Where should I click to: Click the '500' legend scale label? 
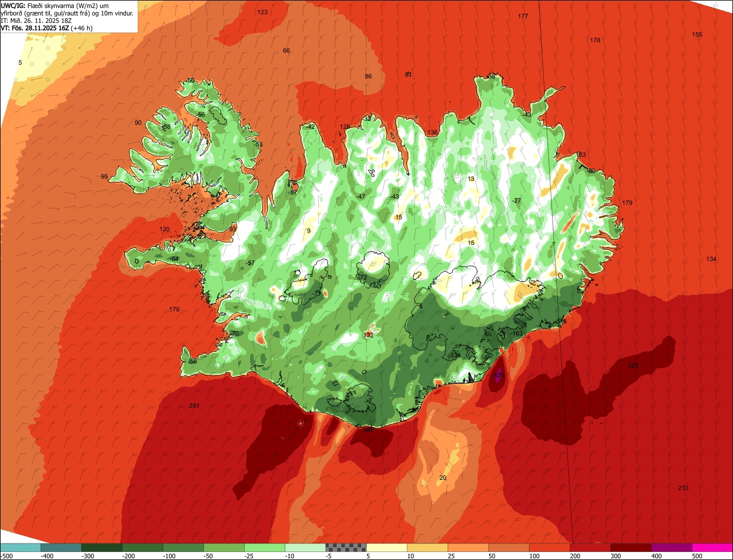697,555
